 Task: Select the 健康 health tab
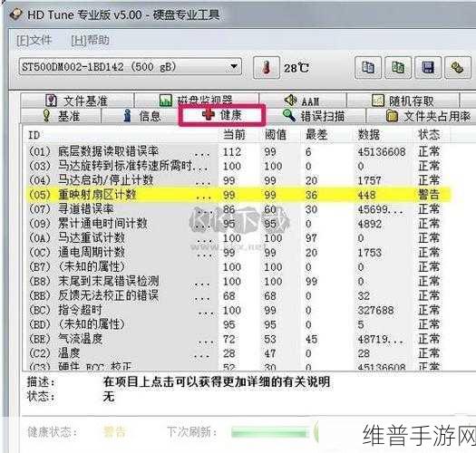point(222,115)
